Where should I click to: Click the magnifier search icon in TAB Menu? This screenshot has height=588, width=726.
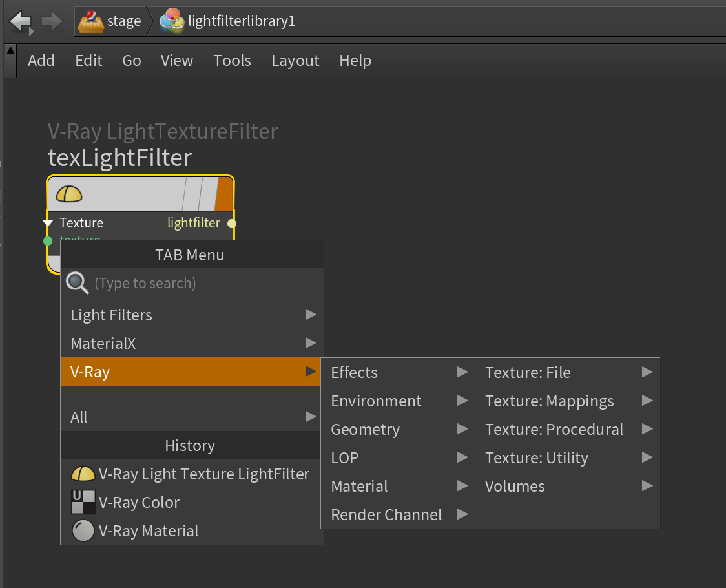[x=77, y=282]
